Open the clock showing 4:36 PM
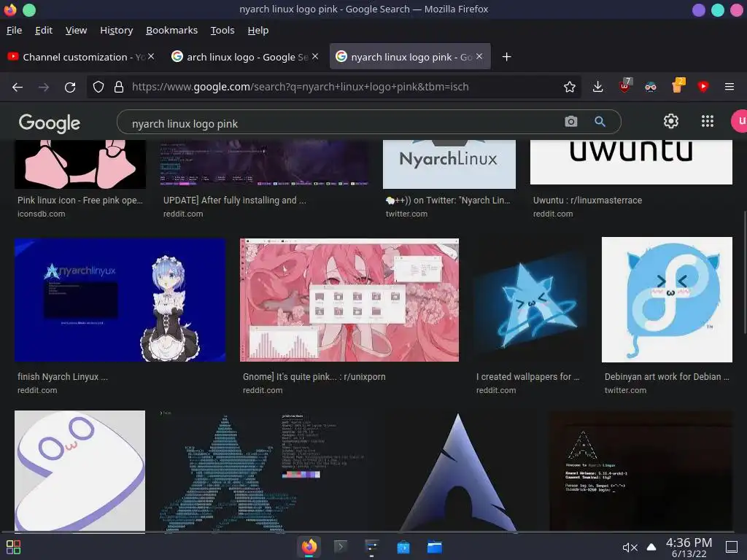Screen dimensions: 747x560 point(689,547)
